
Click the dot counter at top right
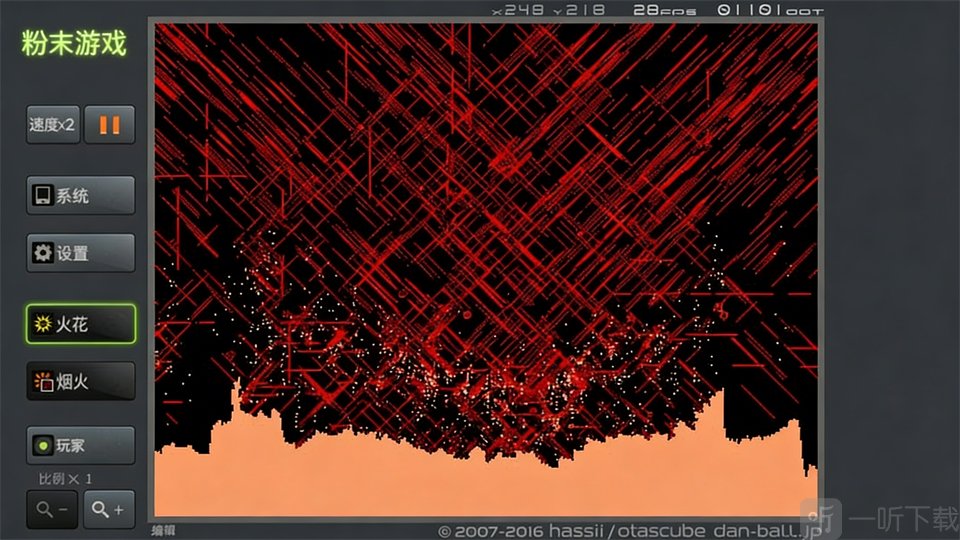click(770, 10)
